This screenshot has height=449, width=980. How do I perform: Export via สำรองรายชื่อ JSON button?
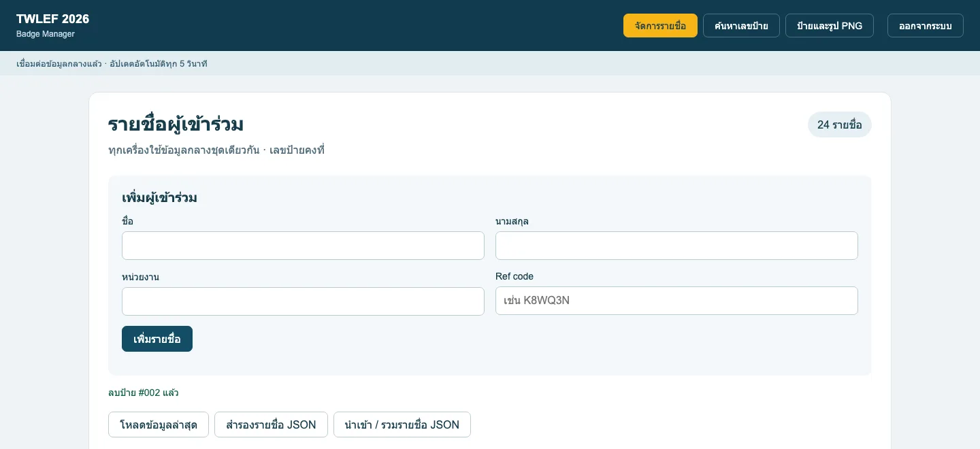pos(271,425)
